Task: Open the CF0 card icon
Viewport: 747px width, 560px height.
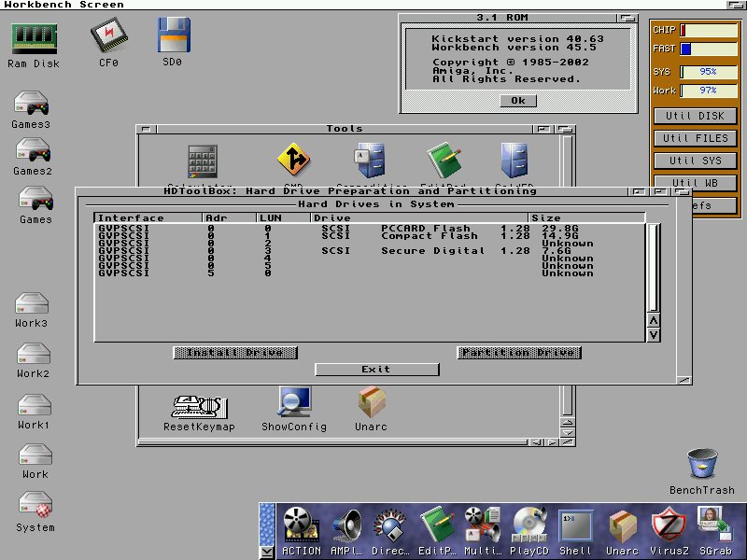Action: point(109,35)
